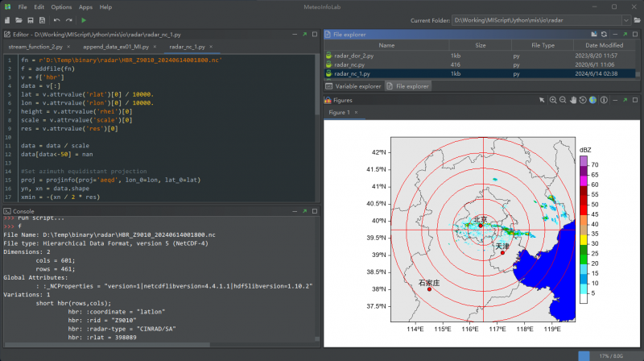Image resolution: width=644 pixels, height=361 pixels.
Task: Run the script with the green play button
Action: click(84, 19)
